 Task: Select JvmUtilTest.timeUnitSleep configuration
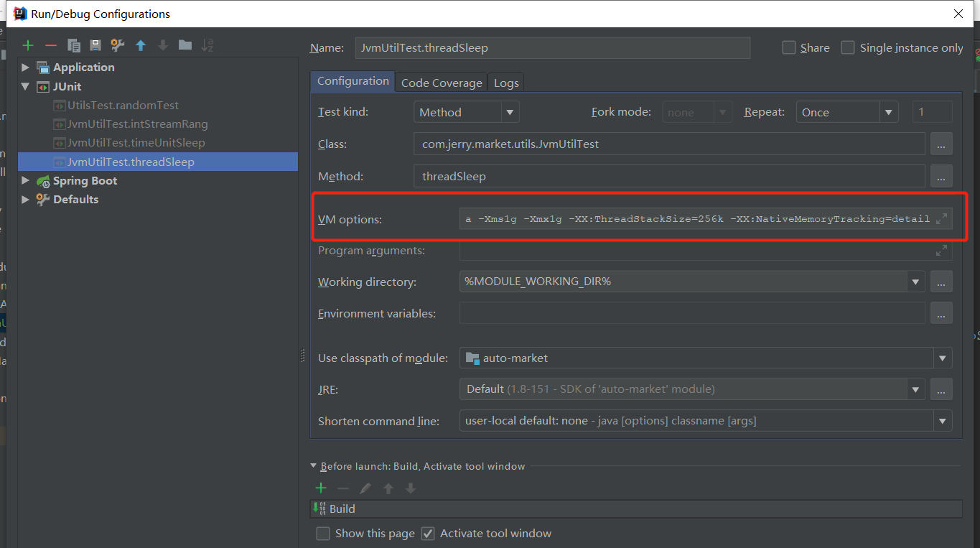click(x=136, y=143)
